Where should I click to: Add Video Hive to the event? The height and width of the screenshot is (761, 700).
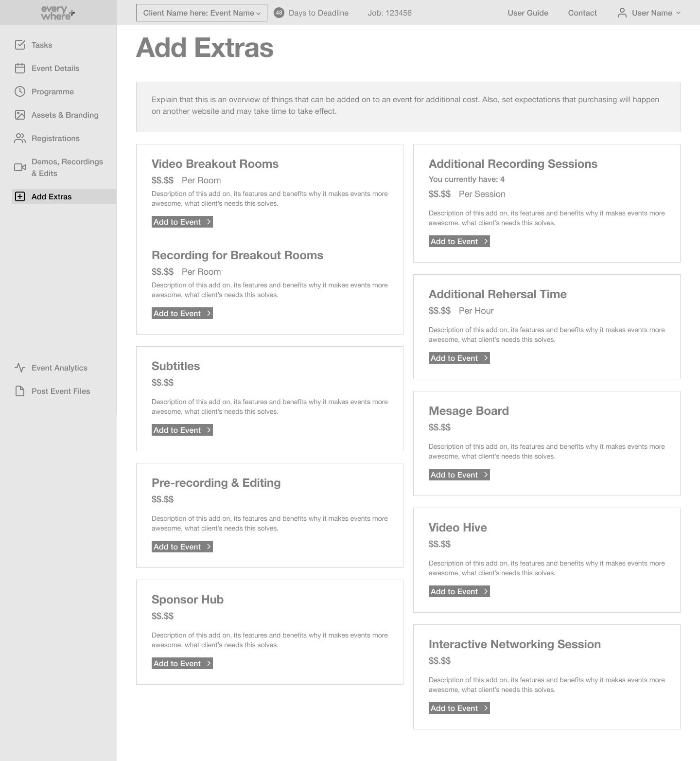coord(459,591)
